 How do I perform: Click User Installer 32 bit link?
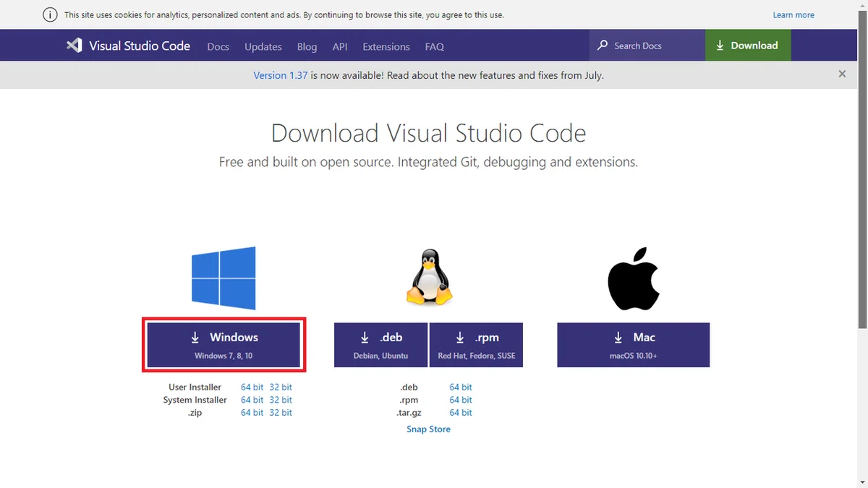pyautogui.click(x=281, y=388)
